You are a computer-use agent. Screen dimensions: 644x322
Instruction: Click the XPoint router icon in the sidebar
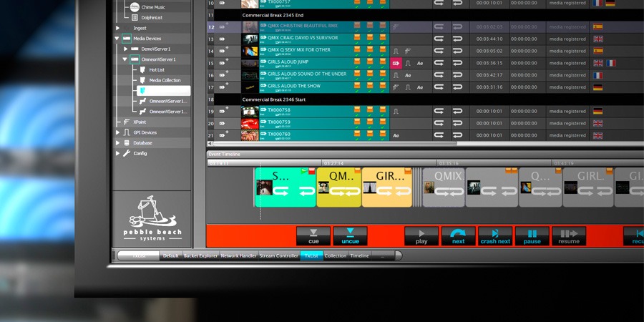click(127, 122)
